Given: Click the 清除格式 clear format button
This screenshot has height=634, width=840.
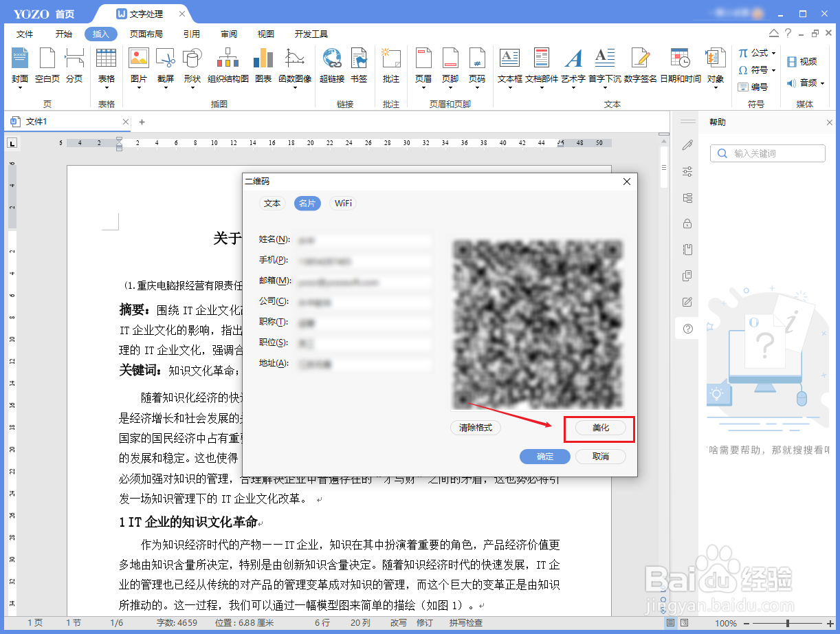Looking at the screenshot, I should coord(476,428).
